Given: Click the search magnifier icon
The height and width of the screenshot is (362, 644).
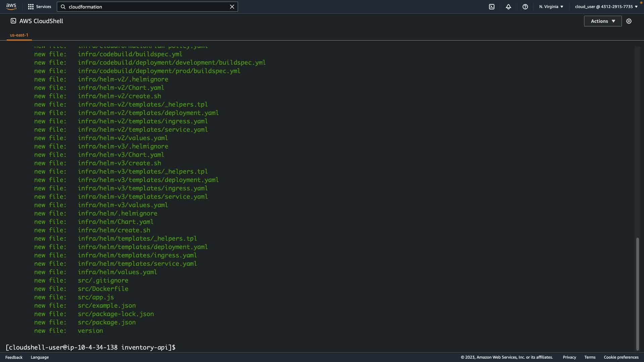Looking at the screenshot, I should pos(63,7).
